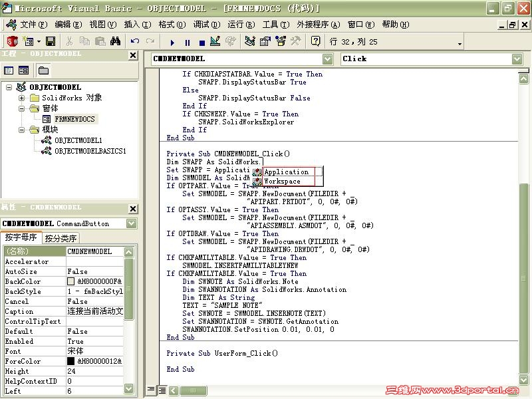Close the project explorer panel

pyautogui.click(x=133, y=55)
